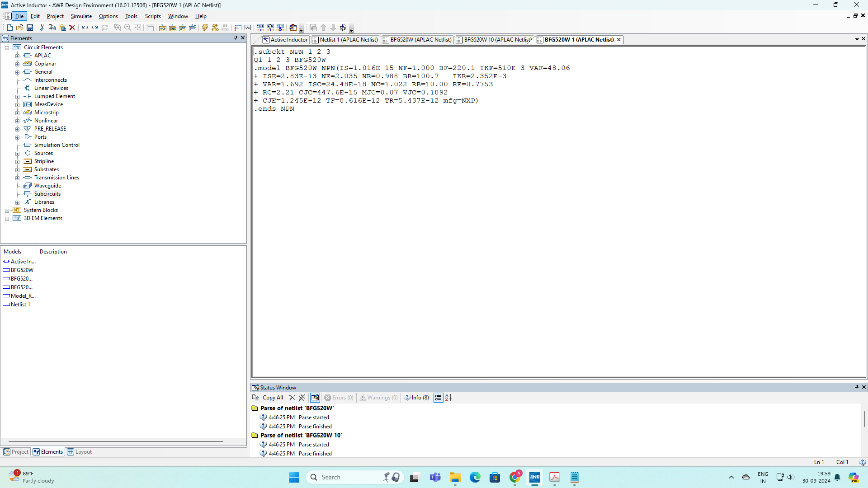Expand the Sources node
The width and height of the screenshot is (868, 488).
[x=18, y=154]
